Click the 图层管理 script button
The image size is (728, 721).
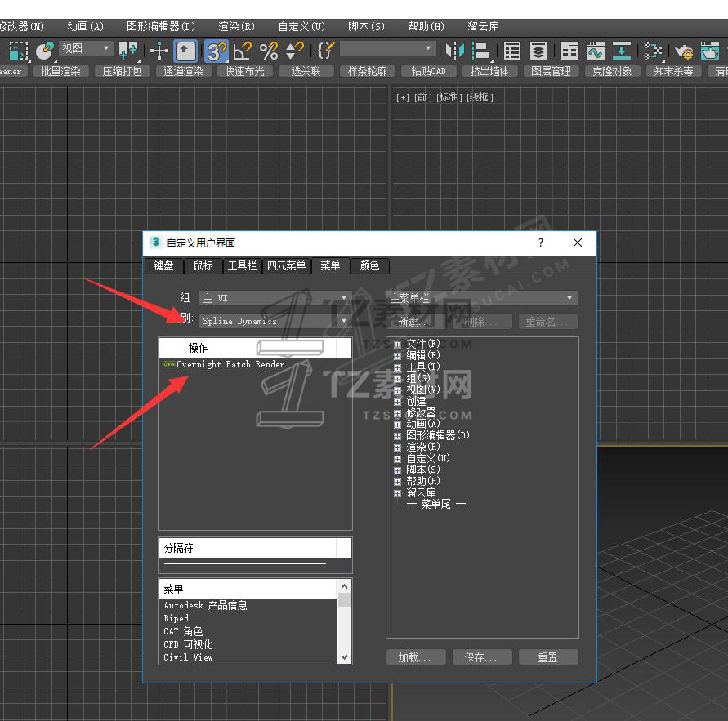click(x=552, y=71)
